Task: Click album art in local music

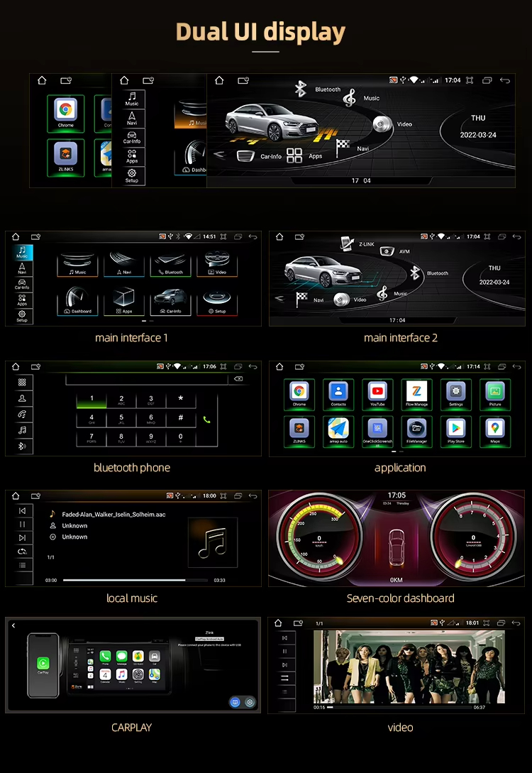Action: [213, 542]
